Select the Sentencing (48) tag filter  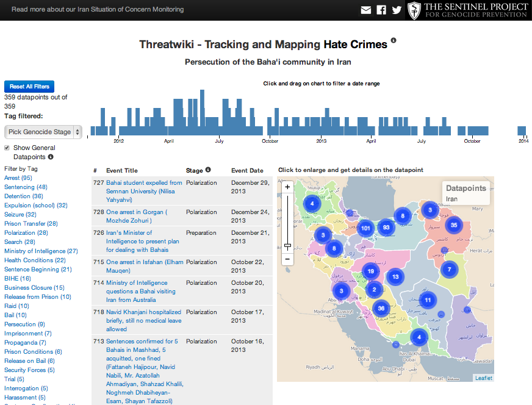pyautogui.click(x=26, y=187)
